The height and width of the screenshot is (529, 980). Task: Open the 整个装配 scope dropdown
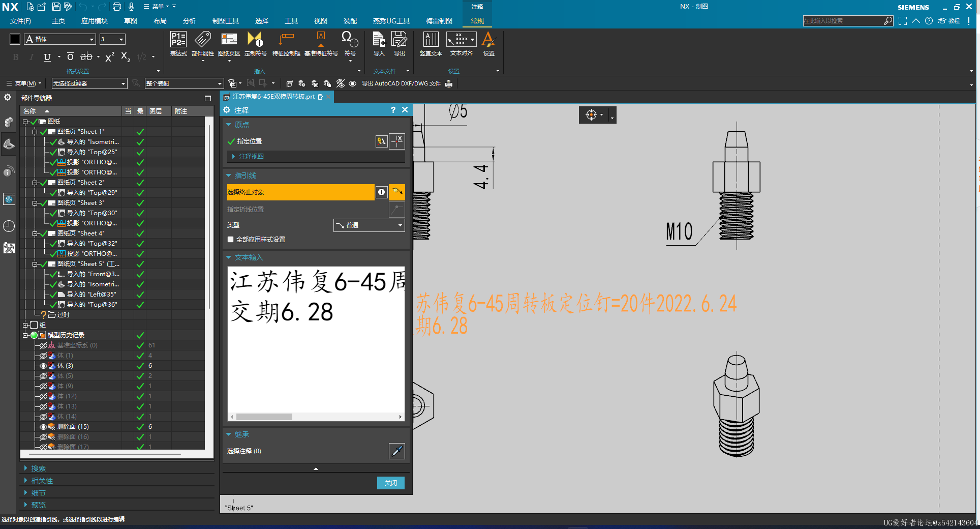(x=184, y=83)
